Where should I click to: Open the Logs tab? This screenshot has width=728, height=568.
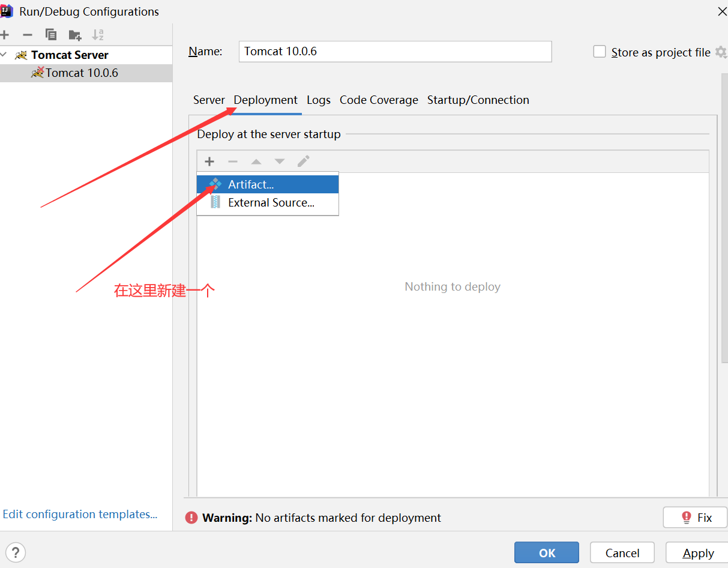[319, 100]
